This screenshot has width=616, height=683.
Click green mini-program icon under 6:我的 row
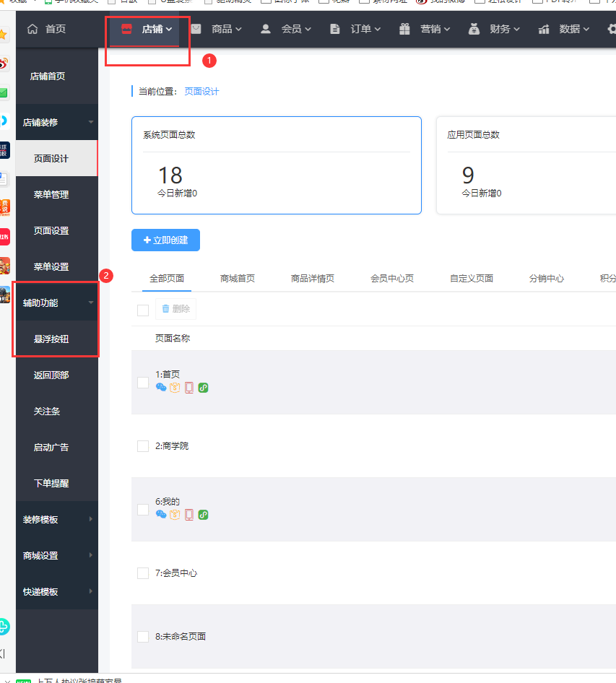click(x=204, y=515)
